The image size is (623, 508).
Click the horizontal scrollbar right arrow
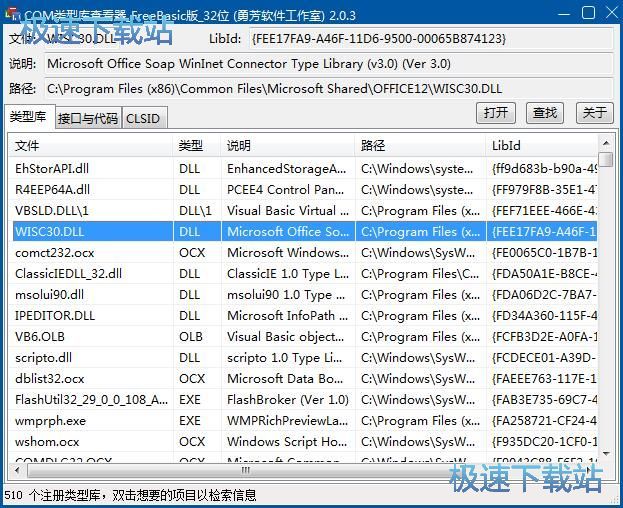590,469
